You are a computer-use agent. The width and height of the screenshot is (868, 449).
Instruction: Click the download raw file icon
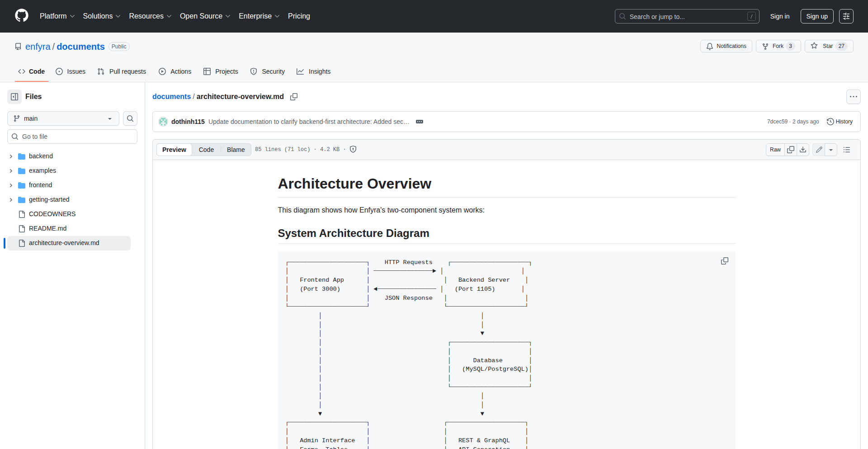click(803, 150)
